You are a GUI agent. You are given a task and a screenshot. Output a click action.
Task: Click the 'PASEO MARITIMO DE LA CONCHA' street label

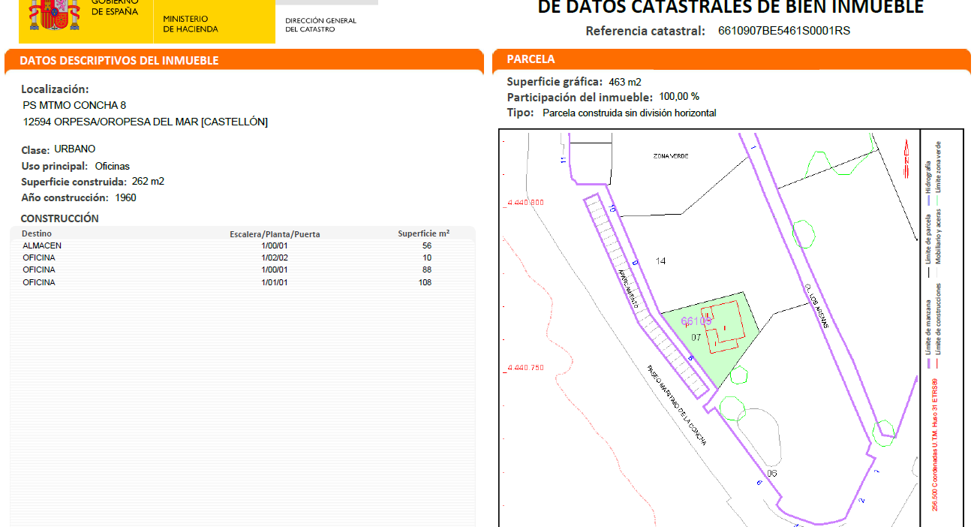[x=677, y=405]
